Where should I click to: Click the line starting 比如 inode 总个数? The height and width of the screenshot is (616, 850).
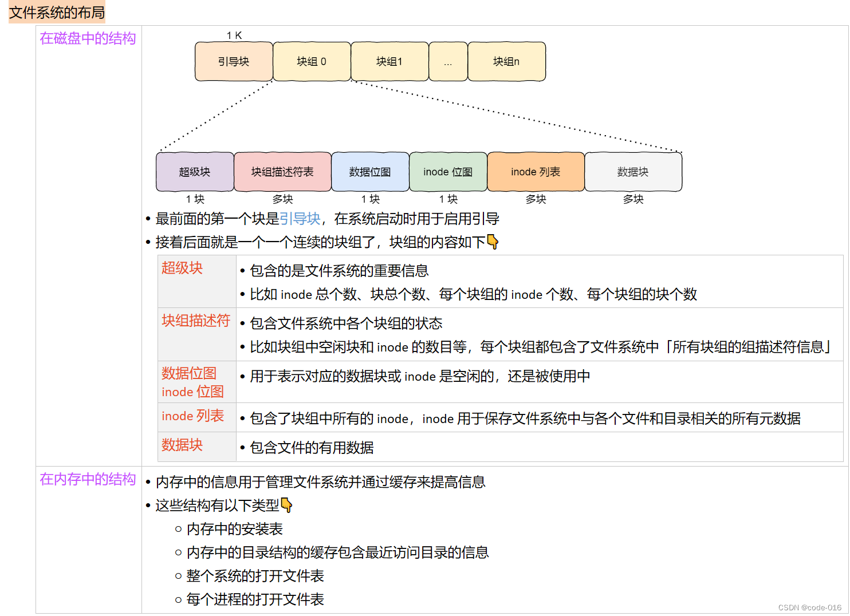point(473,294)
